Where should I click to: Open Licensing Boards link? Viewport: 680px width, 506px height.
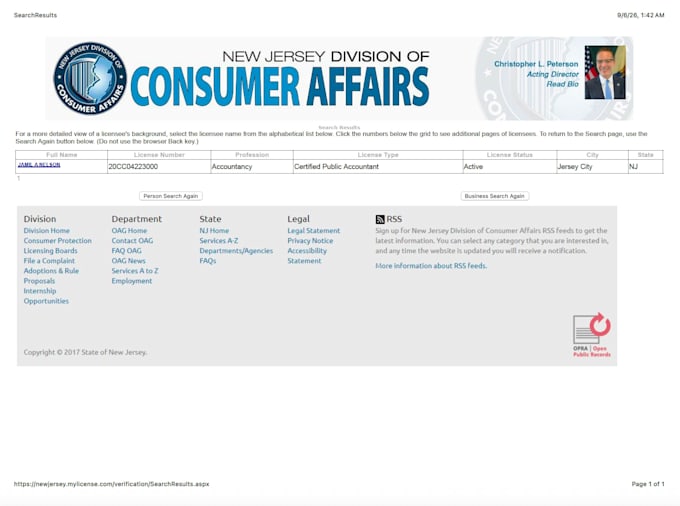tap(50, 251)
